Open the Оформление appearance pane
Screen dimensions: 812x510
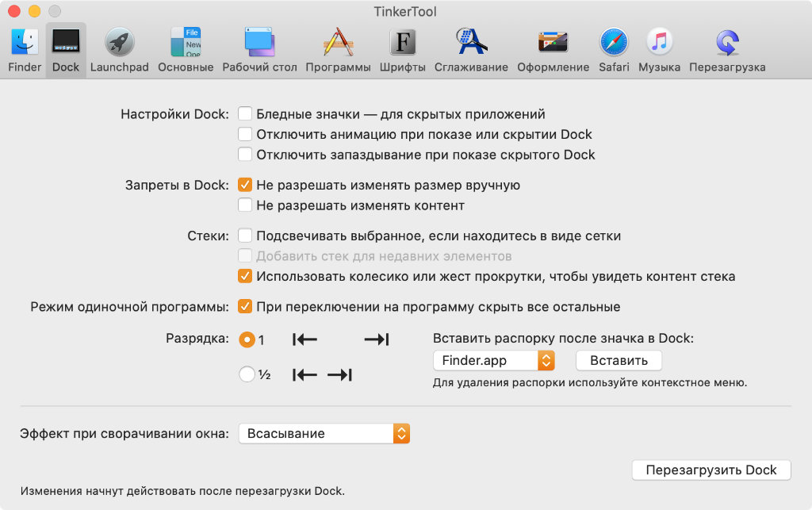553,50
